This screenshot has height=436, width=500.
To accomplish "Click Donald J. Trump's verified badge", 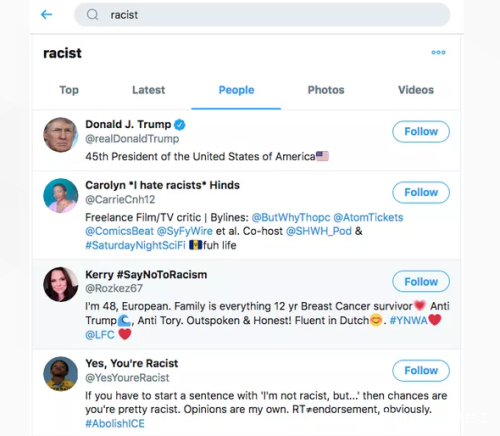I will coord(180,125).
